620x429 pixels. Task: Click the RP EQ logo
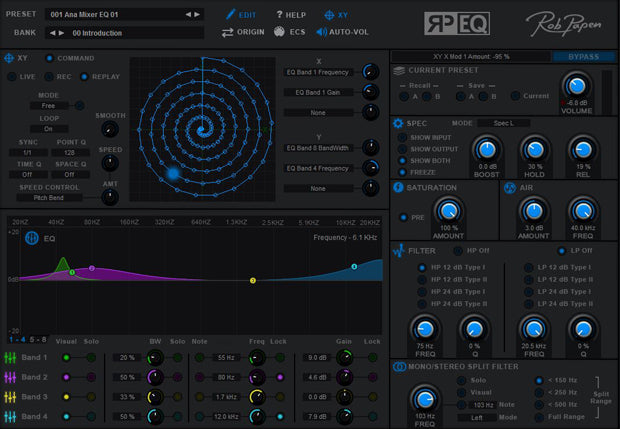[457, 23]
